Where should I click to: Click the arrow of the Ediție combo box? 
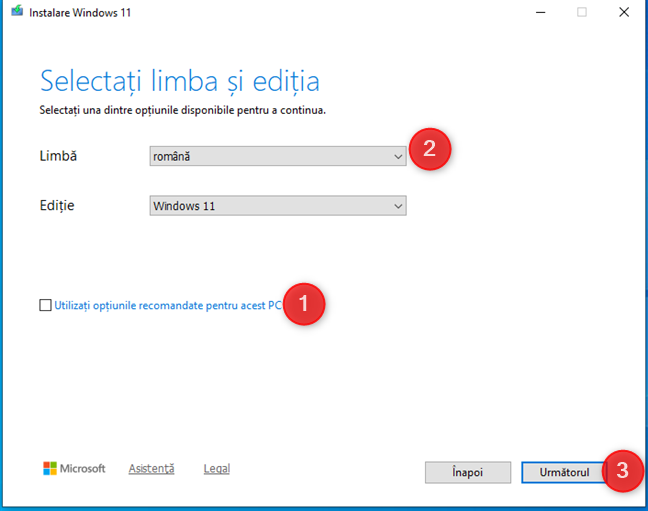pos(398,206)
